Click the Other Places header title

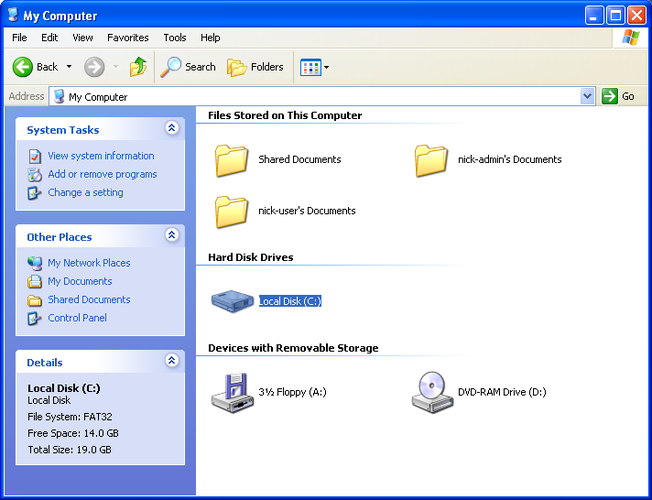tap(59, 237)
